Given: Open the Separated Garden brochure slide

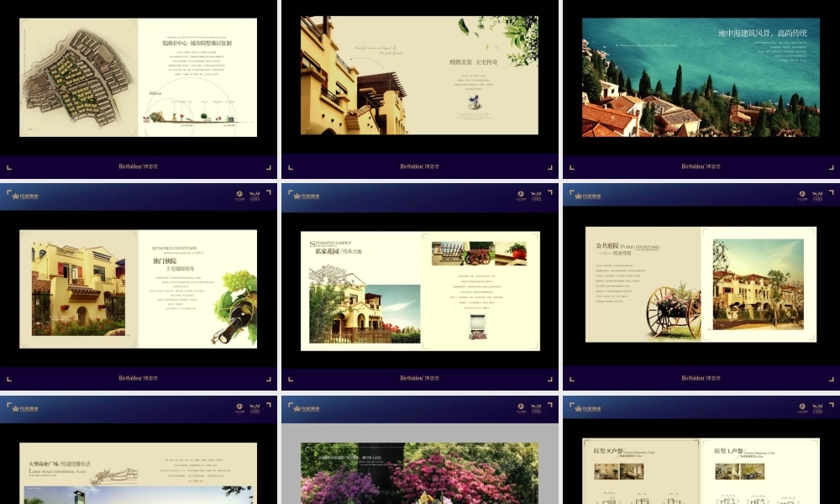Looking at the screenshot, I should 420,291.
